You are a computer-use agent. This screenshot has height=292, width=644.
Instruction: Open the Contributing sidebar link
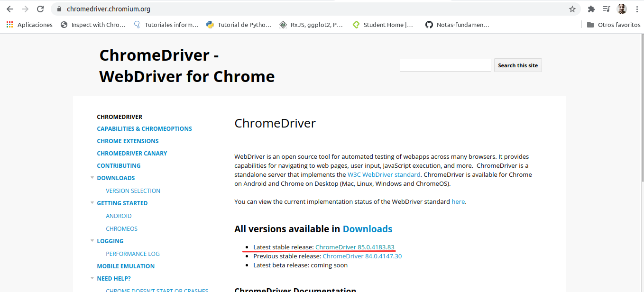[119, 165]
